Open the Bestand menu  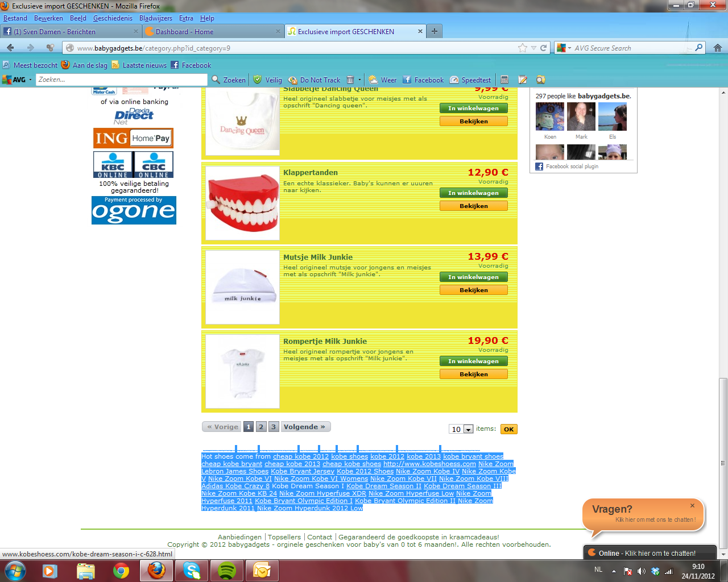[15, 18]
